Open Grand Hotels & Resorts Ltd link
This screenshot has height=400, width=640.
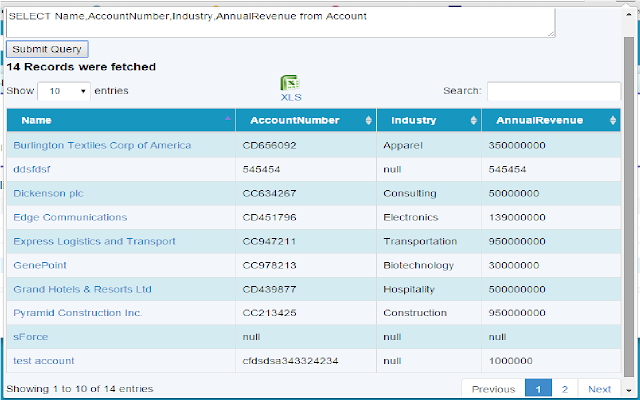point(82,289)
